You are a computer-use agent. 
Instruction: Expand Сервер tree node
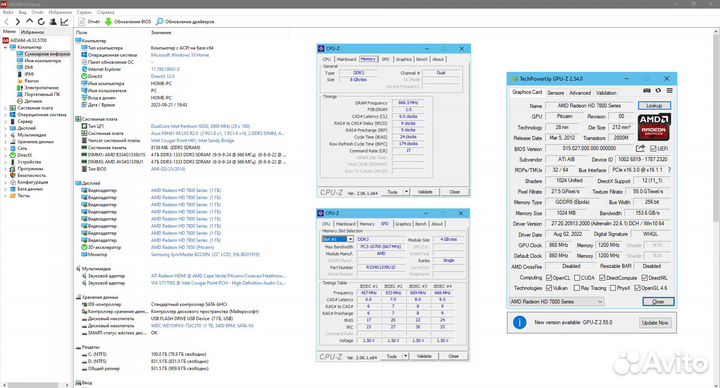[6, 121]
